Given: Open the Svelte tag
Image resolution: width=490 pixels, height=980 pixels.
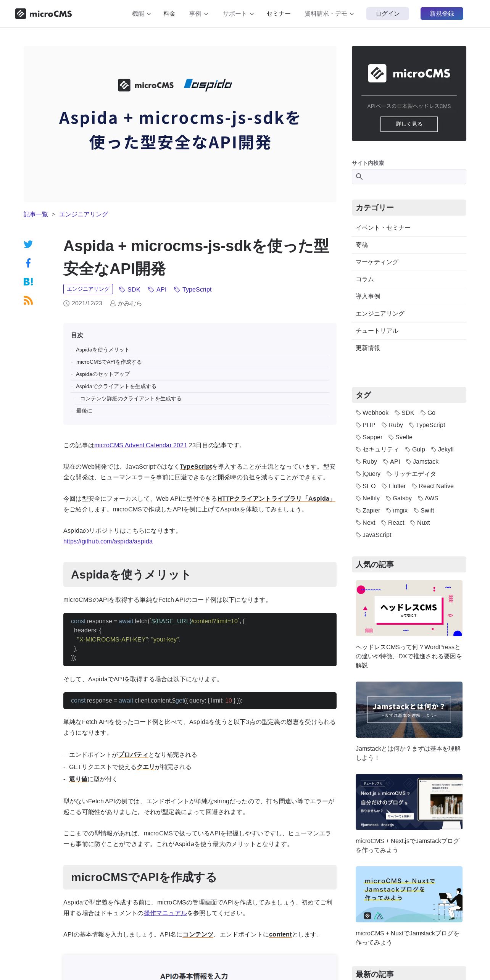Looking at the screenshot, I should tap(400, 437).
